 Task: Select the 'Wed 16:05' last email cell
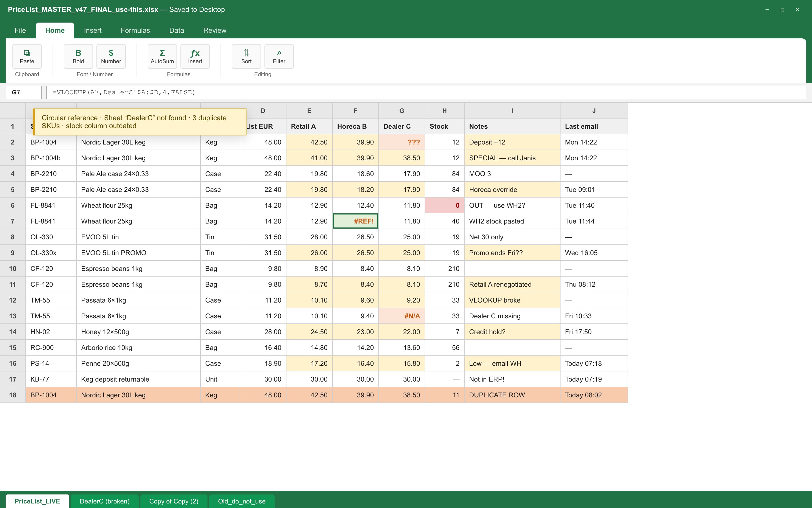tap(594, 253)
